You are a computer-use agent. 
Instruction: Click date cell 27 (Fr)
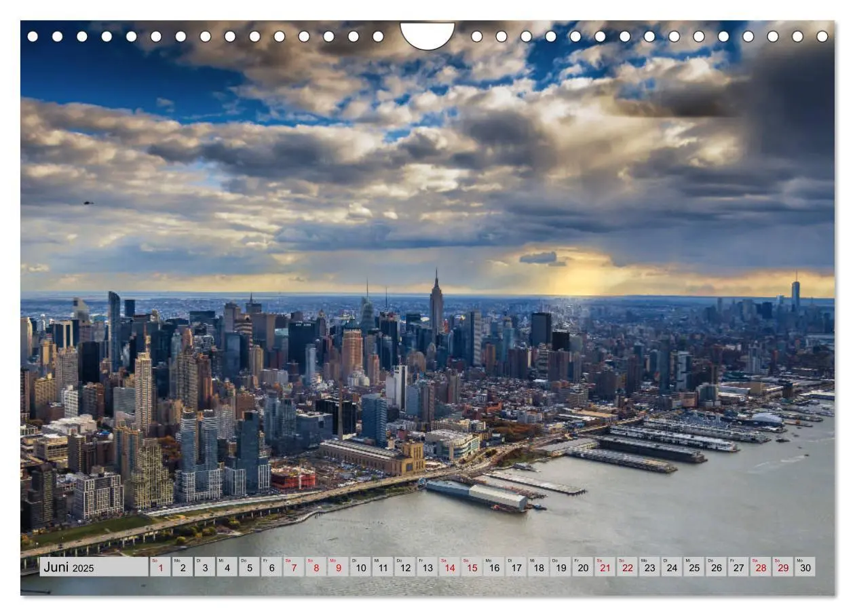click(x=739, y=567)
